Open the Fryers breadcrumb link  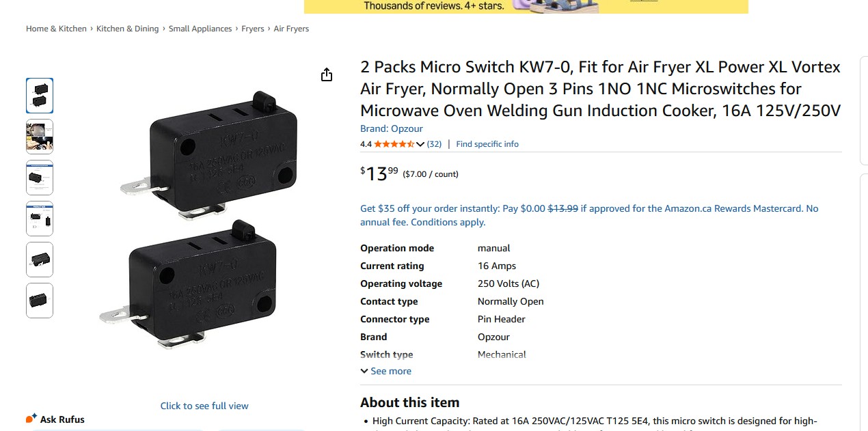(252, 29)
